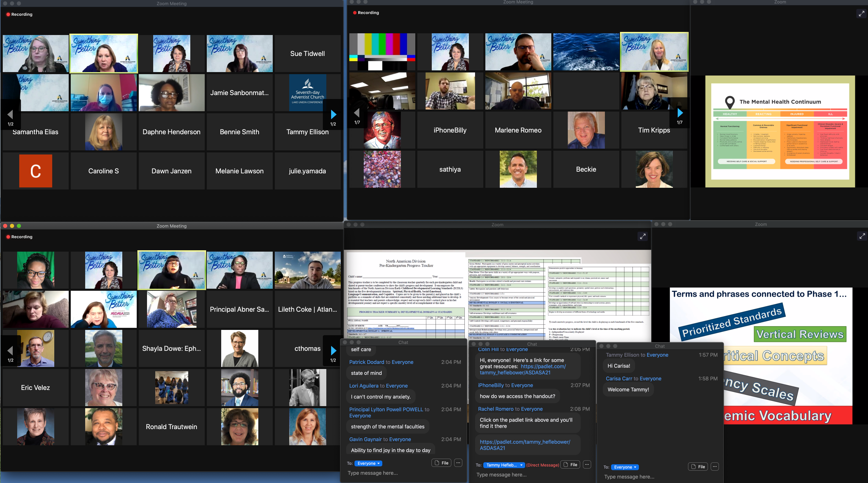Click the File attach icon in left chat panel
868x483 pixels.
441,463
